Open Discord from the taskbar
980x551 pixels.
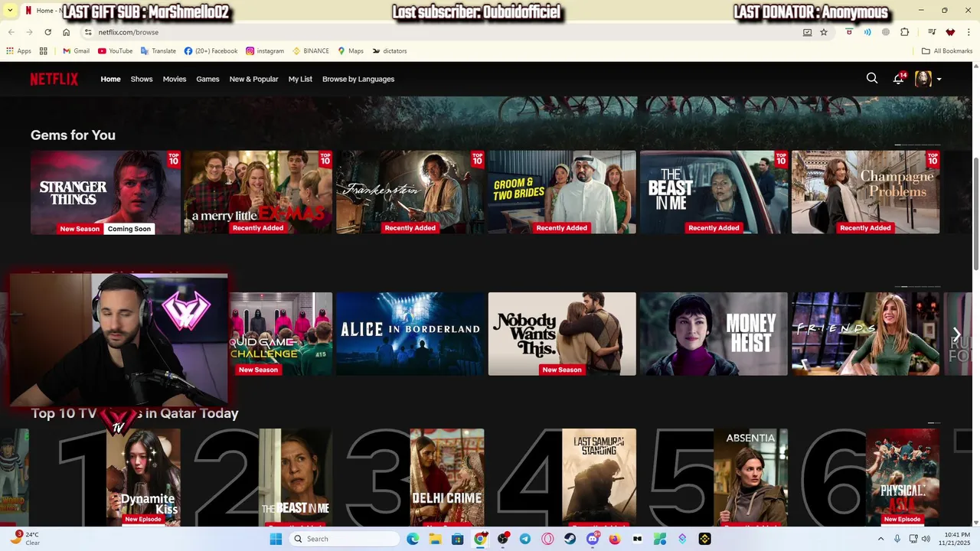coord(593,539)
